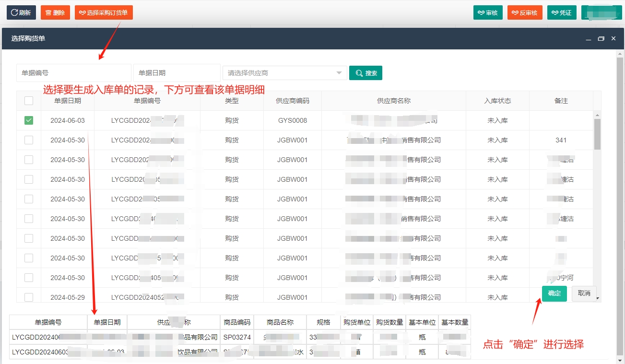Click 确定 to confirm selection
The image size is (625, 364).
point(554,293)
